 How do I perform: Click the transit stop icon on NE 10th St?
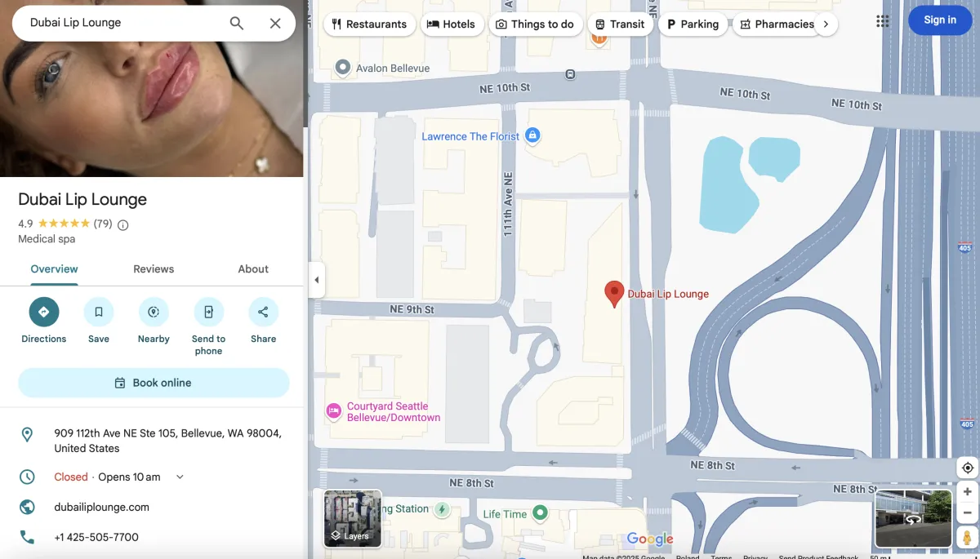(x=570, y=74)
